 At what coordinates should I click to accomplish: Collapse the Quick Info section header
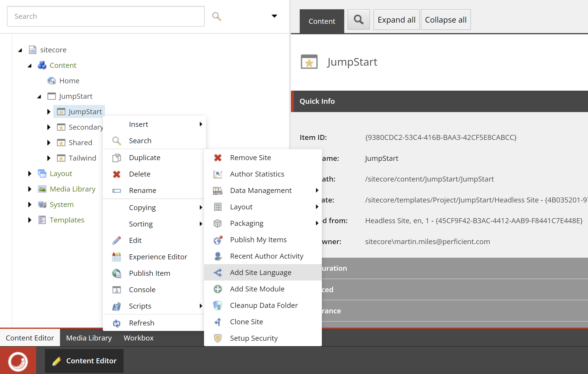tap(439, 101)
